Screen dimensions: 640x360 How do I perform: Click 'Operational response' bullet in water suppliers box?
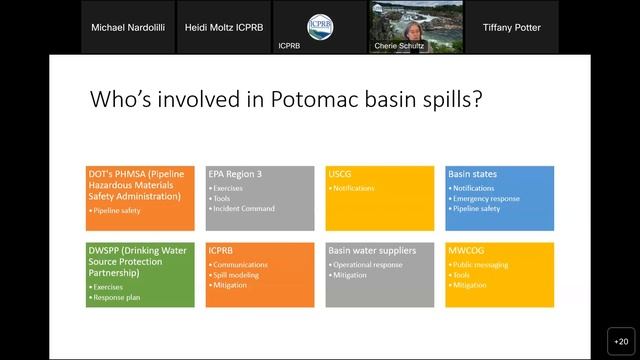point(368,264)
